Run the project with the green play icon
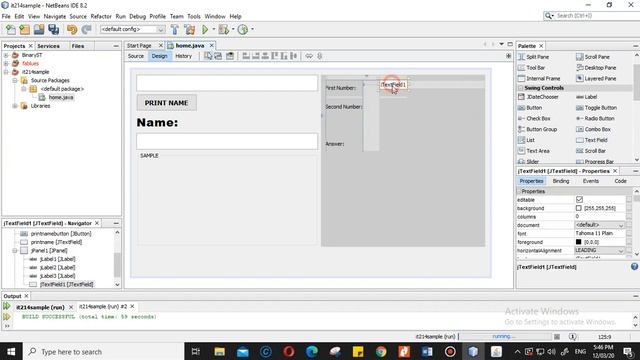The image size is (640, 360). click(x=205, y=29)
